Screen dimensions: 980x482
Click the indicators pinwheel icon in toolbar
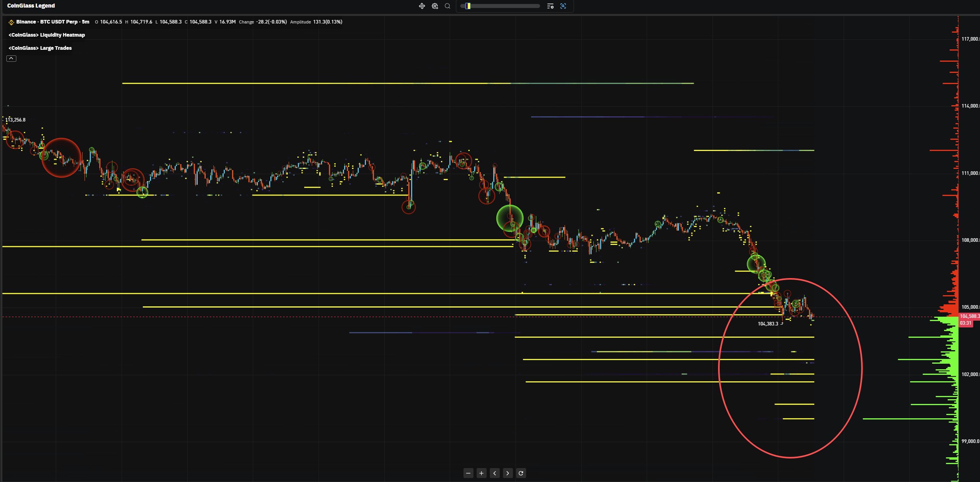click(422, 6)
